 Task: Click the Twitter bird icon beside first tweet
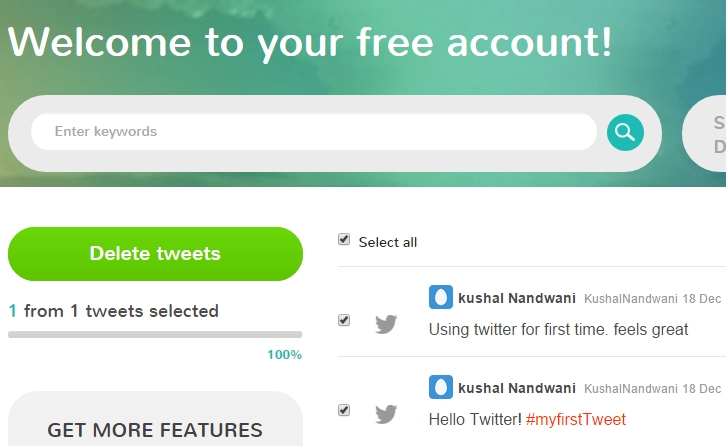[x=386, y=324]
